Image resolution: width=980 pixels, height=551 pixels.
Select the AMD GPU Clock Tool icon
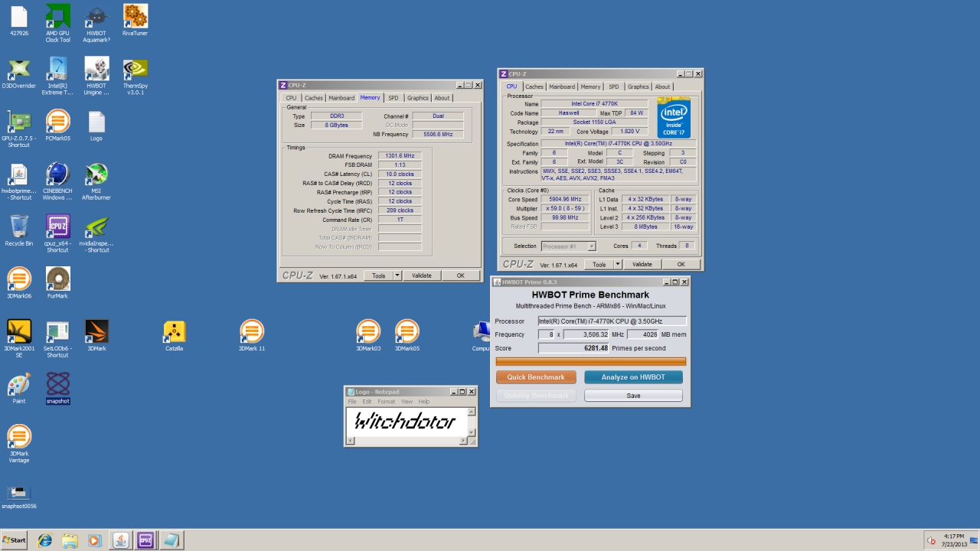point(57,17)
